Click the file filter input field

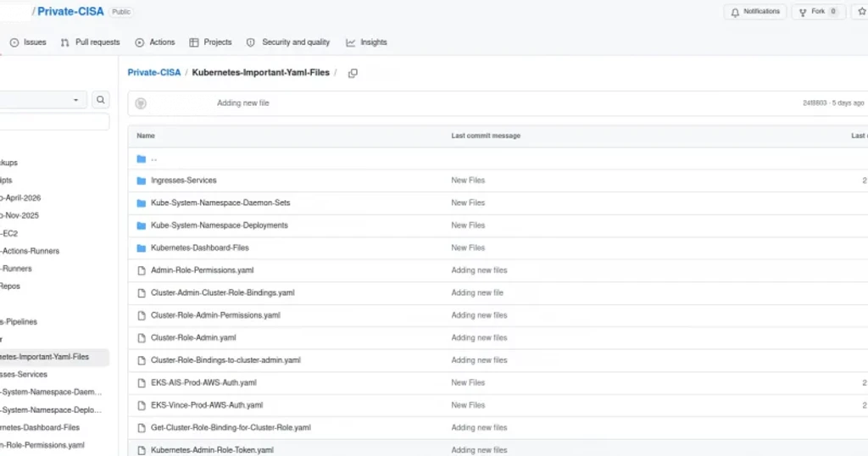[54, 122]
